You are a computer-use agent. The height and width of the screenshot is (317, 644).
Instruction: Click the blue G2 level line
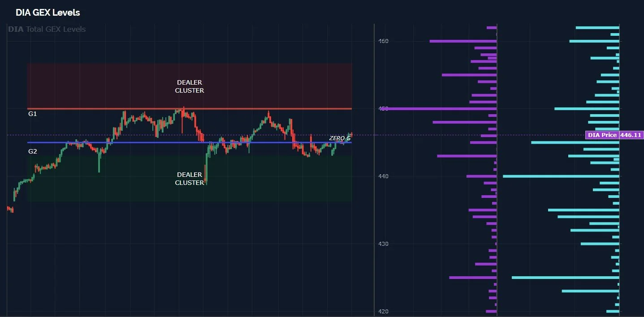pos(189,142)
